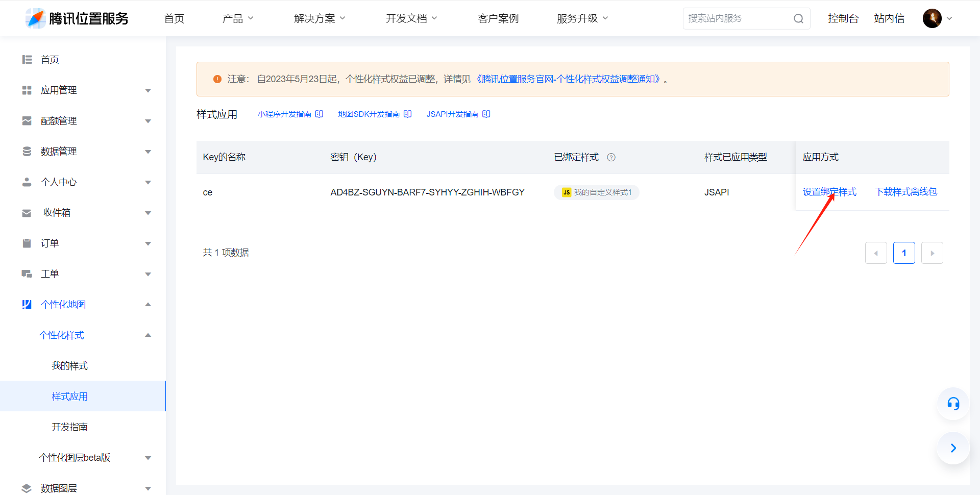Click the 数据管理 database icon
Image resolution: width=980 pixels, height=495 pixels.
pyautogui.click(x=27, y=152)
